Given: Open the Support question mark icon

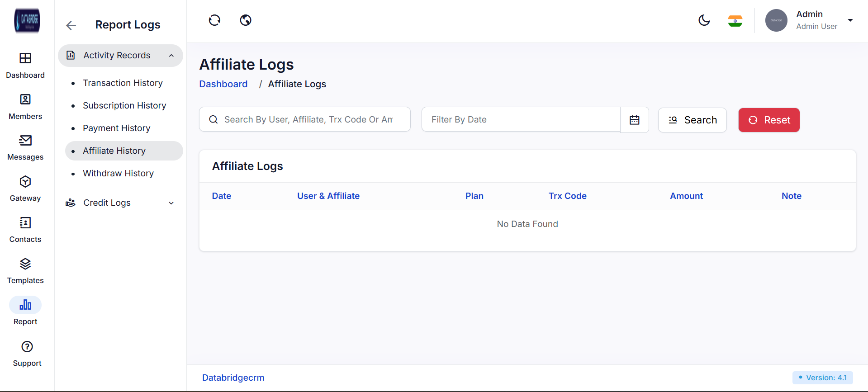Looking at the screenshot, I should 27,347.
